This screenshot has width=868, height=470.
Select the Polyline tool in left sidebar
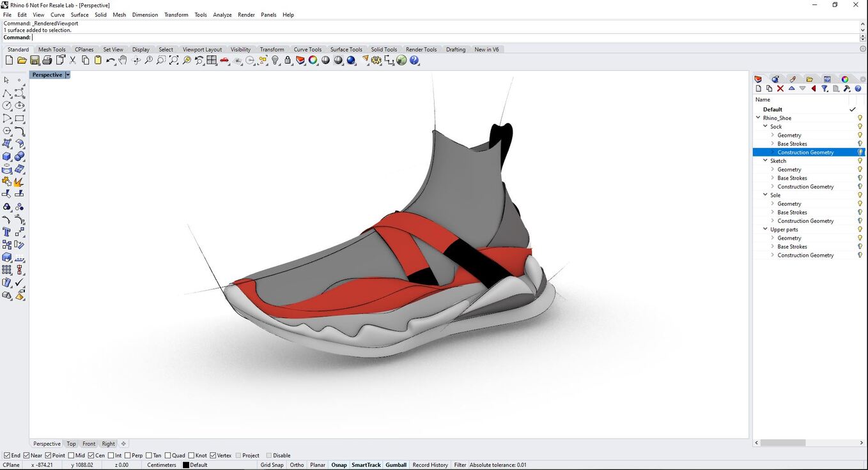(x=6, y=93)
